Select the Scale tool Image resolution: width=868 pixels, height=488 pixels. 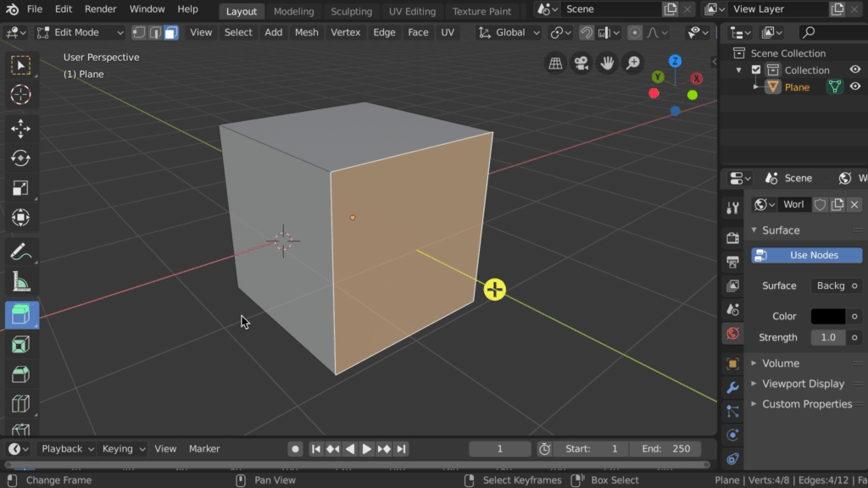21,188
